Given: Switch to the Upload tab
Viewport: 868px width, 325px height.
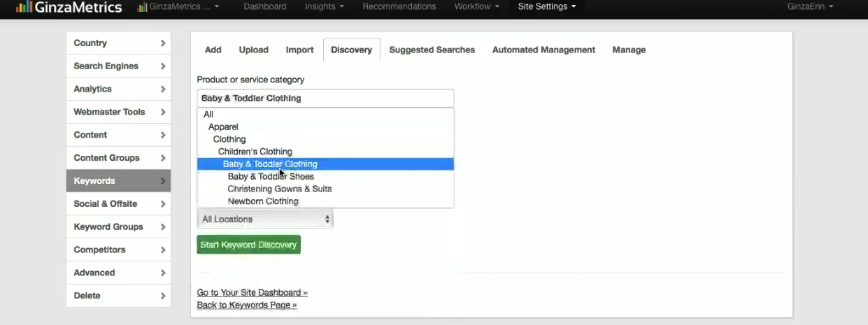Looking at the screenshot, I should tap(254, 50).
